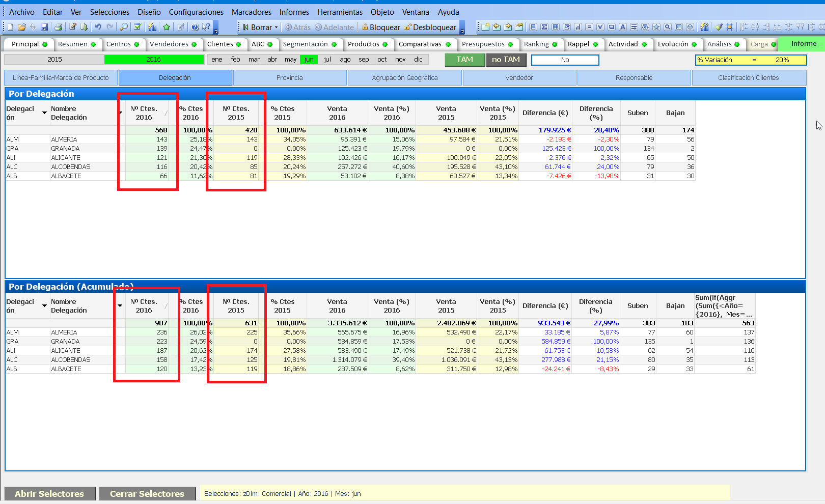Click the Vendedor dimension button
Image resolution: width=825 pixels, height=504 pixels.
[x=519, y=78]
